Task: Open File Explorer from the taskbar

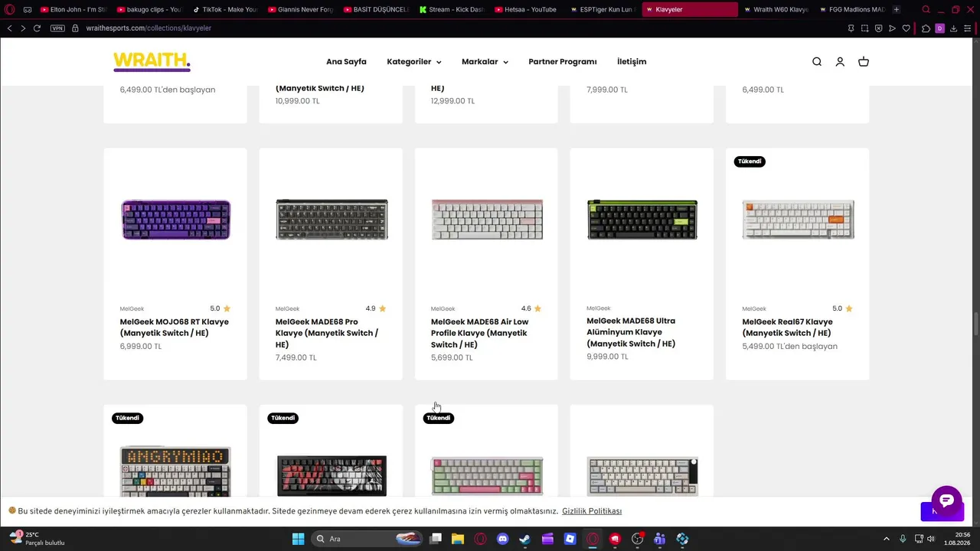Action: coord(458,539)
